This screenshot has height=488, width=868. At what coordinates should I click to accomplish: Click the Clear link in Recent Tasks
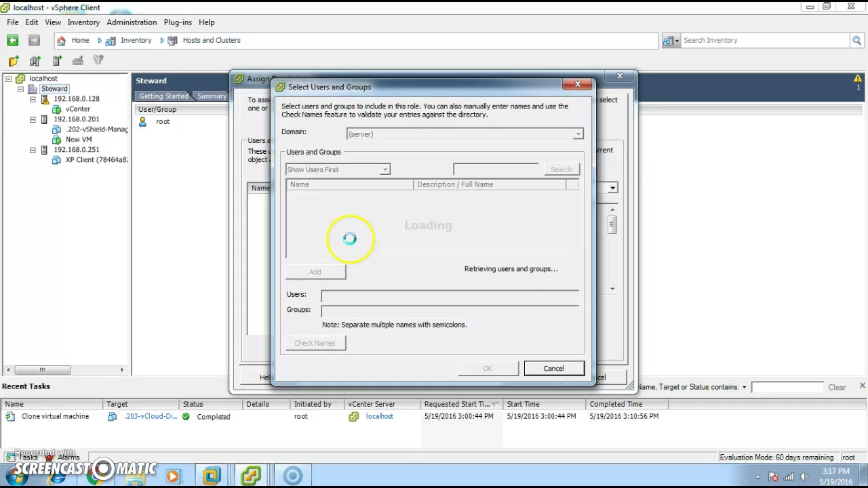[x=837, y=388]
